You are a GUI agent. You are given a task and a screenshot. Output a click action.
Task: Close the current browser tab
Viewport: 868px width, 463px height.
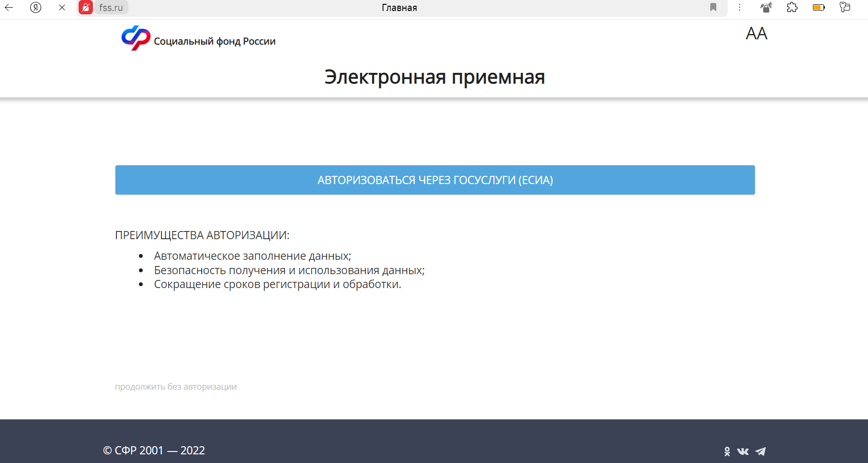(x=61, y=7)
